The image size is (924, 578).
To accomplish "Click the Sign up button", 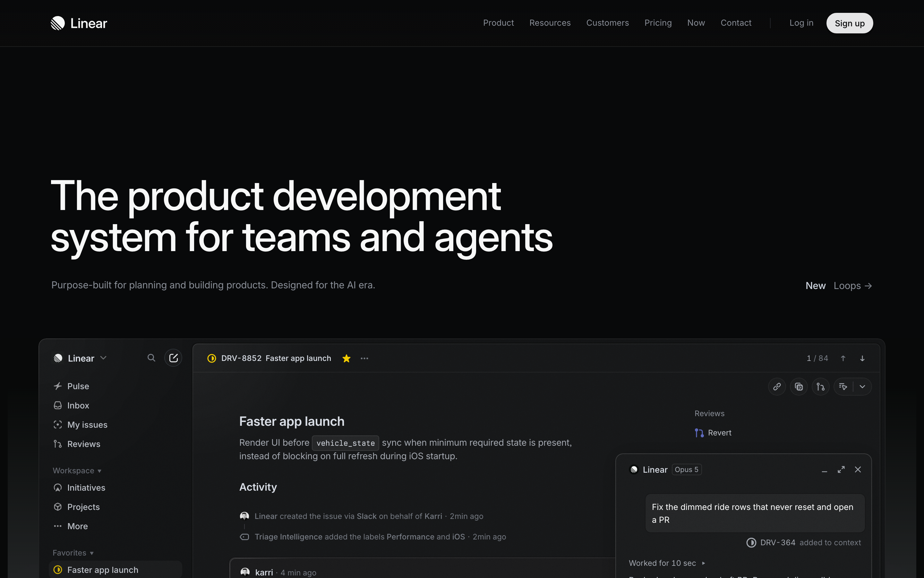I will pyautogui.click(x=850, y=23).
